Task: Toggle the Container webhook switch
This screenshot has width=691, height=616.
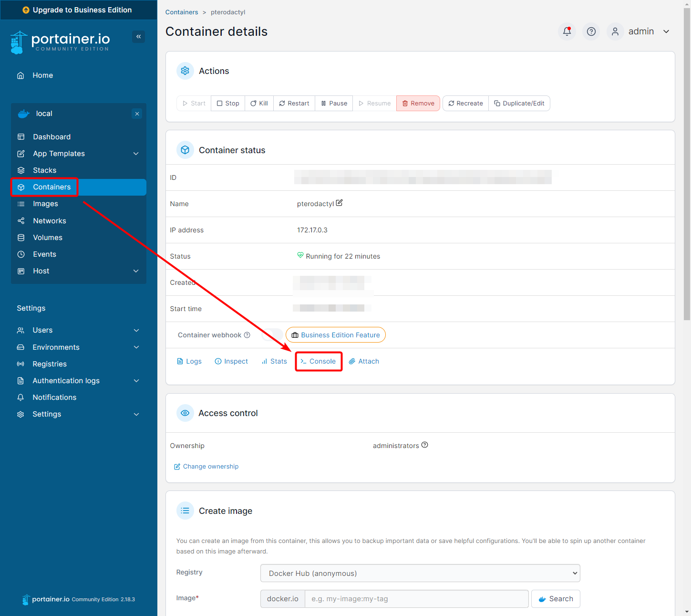Action: coord(272,335)
